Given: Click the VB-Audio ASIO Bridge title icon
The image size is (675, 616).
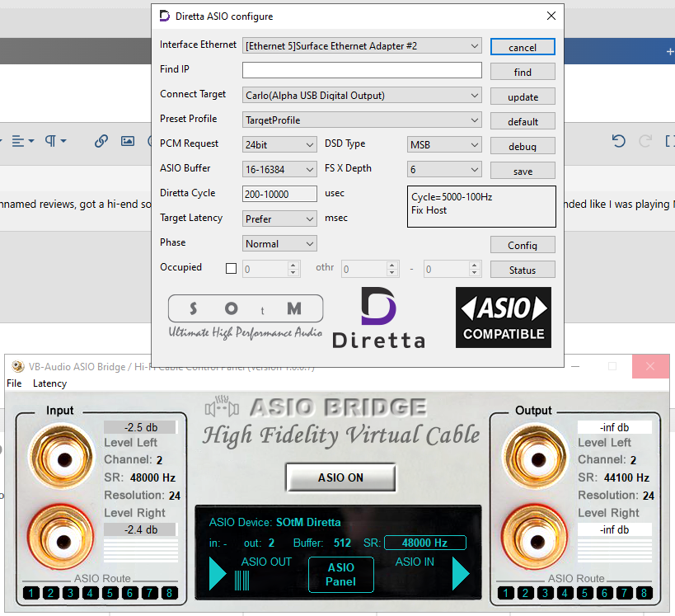Looking at the screenshot, I should [17, 367].
